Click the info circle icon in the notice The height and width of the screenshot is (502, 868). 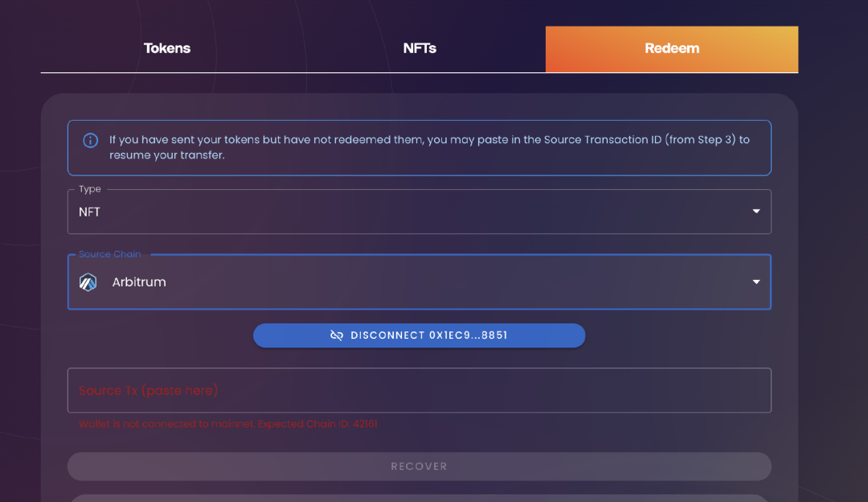(91, 141)
